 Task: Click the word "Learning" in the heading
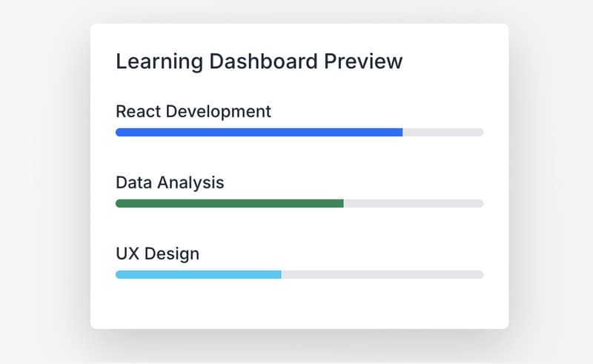[150, 62]
